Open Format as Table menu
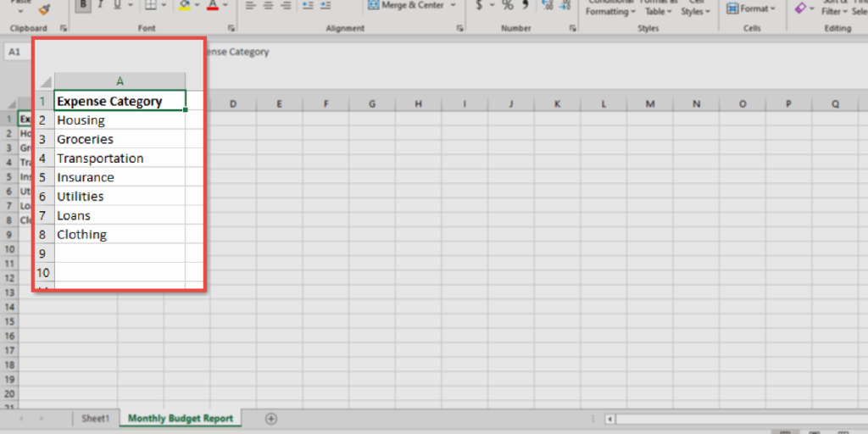Screen dimensions: 868x434 (659, 7)
